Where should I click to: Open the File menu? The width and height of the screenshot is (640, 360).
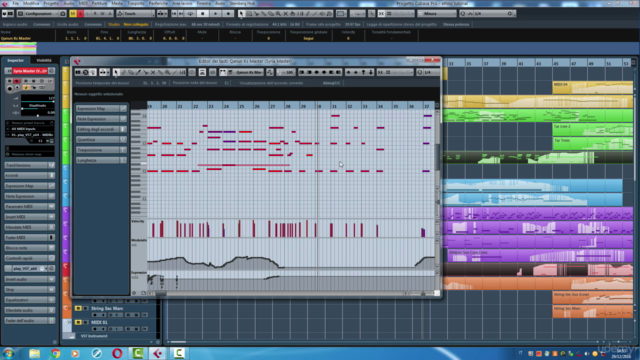click(x=16, y=3)
